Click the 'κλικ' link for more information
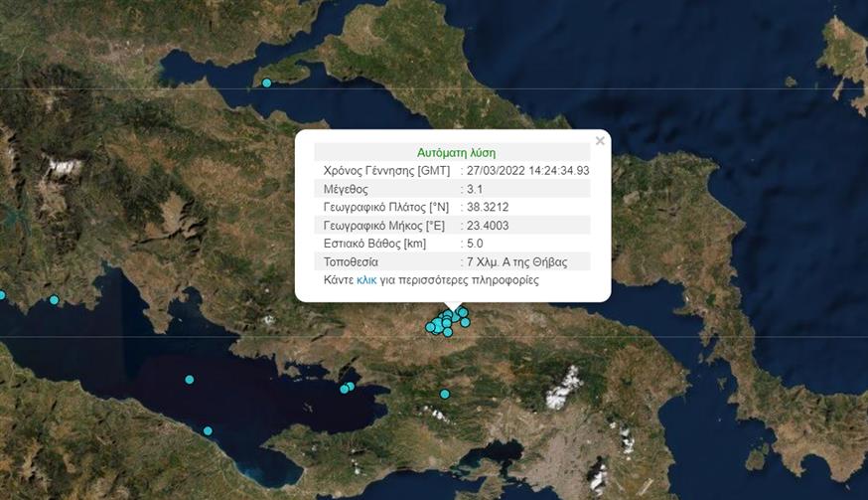The width and height of the screenshot is (868, 500). pyautogui.click(x=367, y=281)
